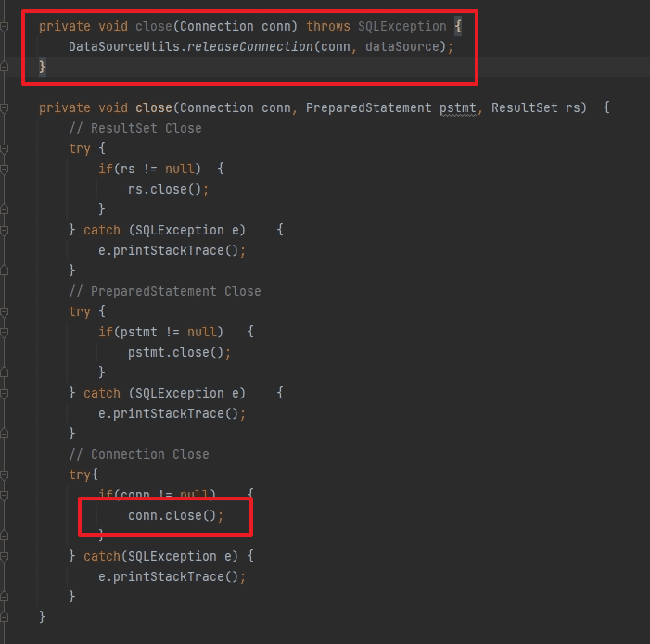
Task: Click the conn.close(); statement
Action: [x=176, y=516]
